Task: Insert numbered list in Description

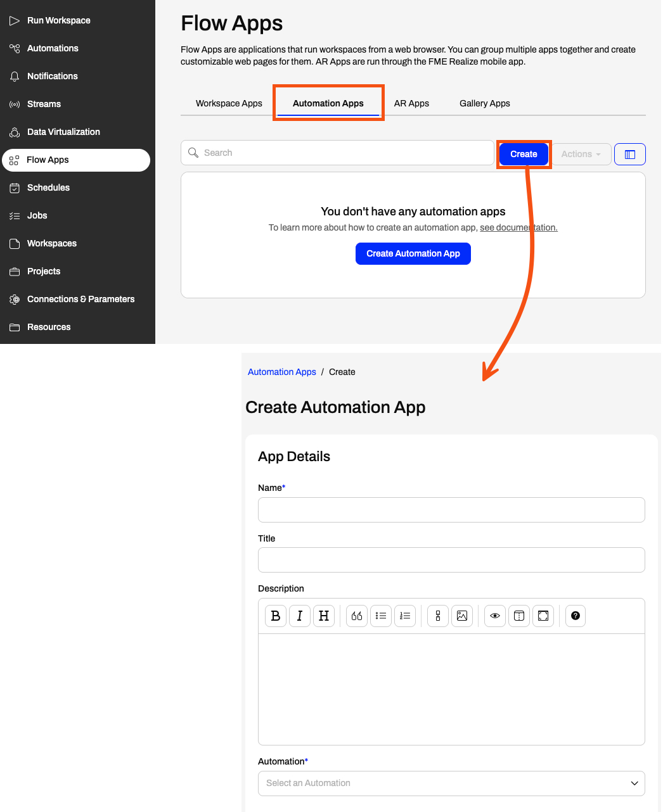Action: click(405, 616)
